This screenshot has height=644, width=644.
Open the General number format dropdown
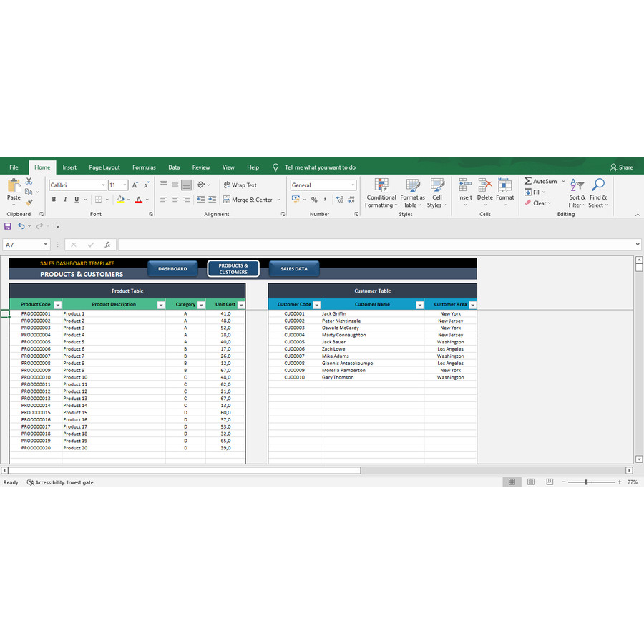point(353,185)
